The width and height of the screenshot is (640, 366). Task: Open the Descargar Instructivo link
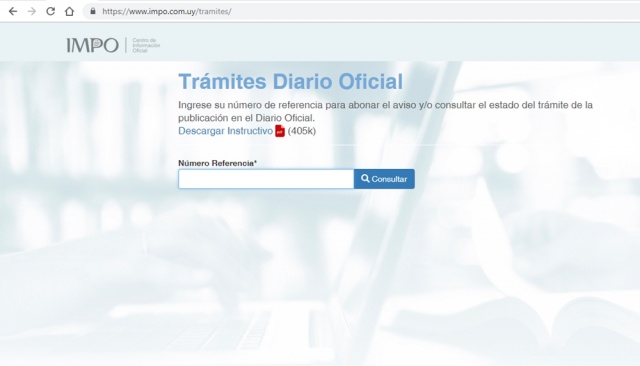pos(225,131)
